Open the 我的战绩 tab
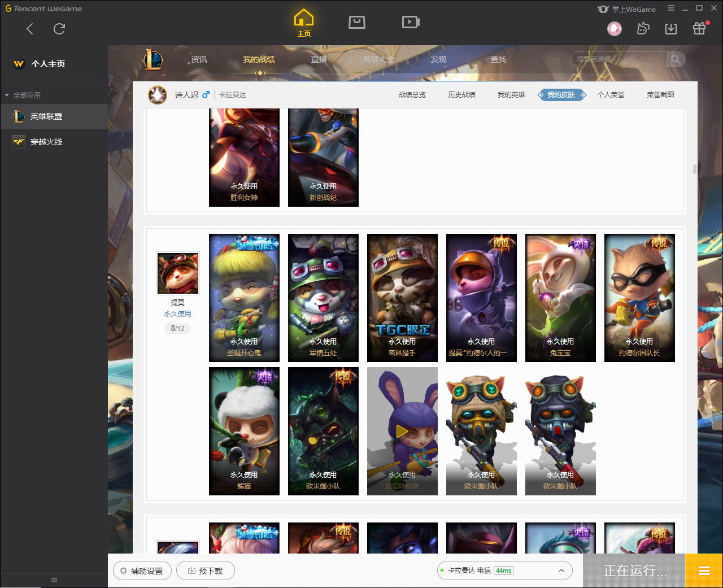The width and height of the screenshot is (723, 588). pyautogui.click(x=259, y=59)
